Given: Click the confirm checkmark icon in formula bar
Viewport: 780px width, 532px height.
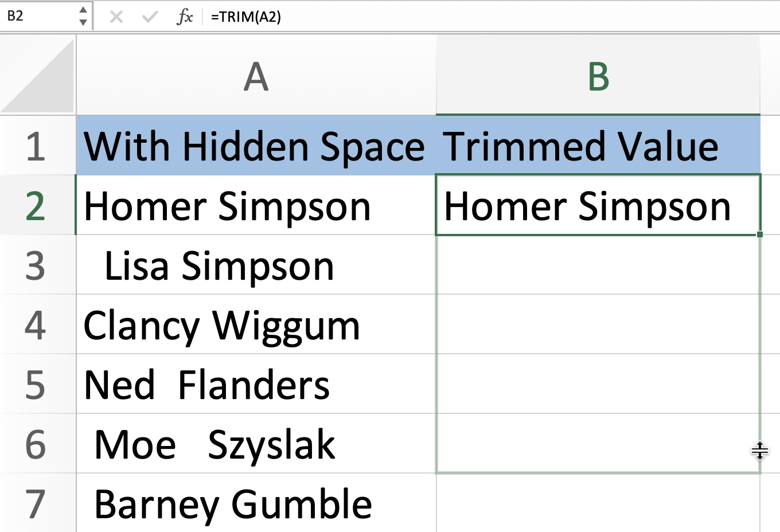Looking at the screenshot, I should click(x=150, y=17).
